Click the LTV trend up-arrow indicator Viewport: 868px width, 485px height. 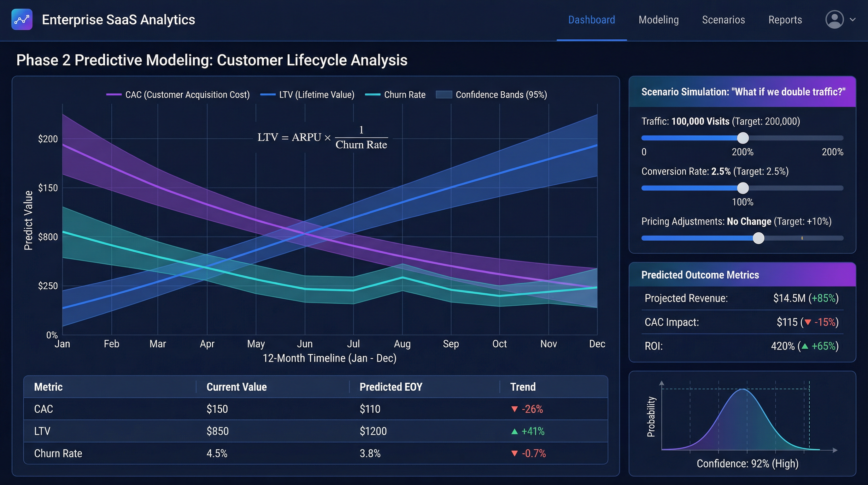[x=515, y=431]
